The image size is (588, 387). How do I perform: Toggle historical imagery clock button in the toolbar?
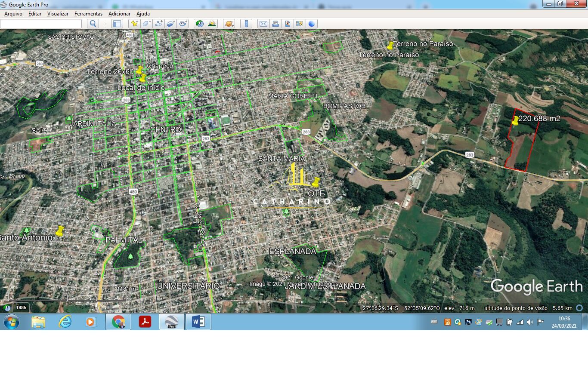coord(199,24)
